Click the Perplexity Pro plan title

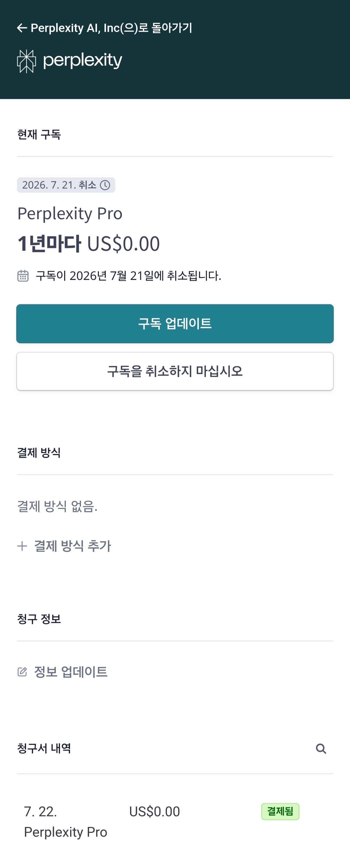(x=70, y=213)
